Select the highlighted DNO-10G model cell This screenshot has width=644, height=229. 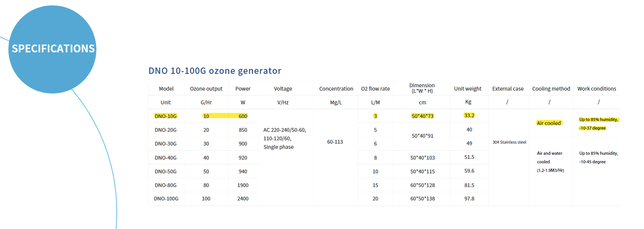coord(165,116)
